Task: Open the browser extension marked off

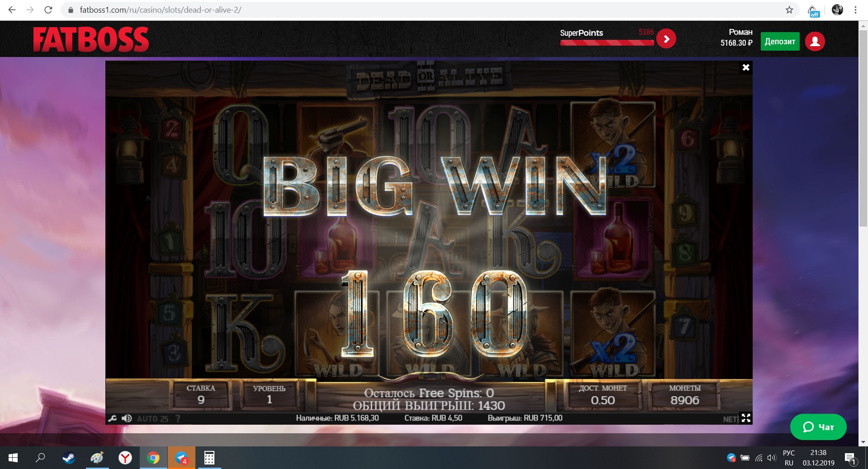Action: [813, 10]
